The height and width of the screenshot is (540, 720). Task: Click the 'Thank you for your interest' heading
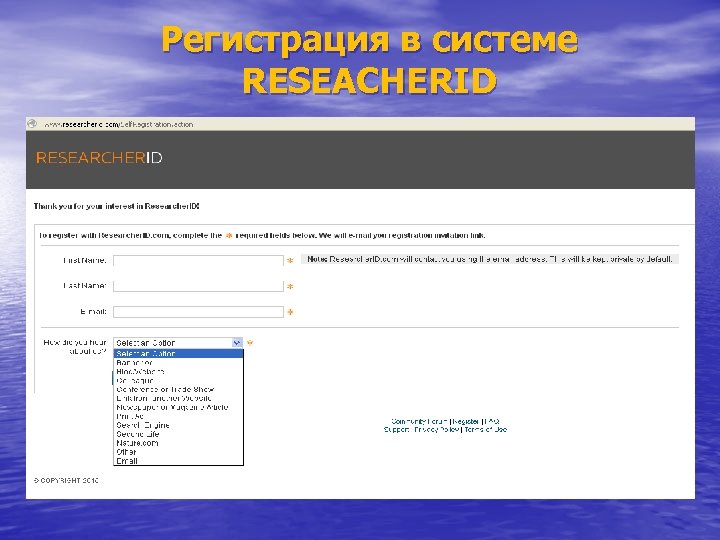(x=117, y=206)
